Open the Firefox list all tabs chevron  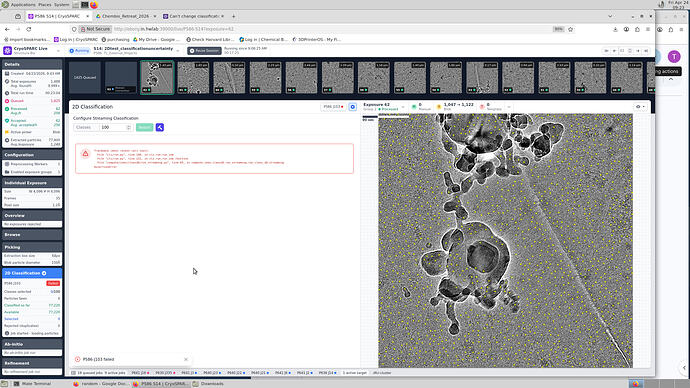(610, 16)
